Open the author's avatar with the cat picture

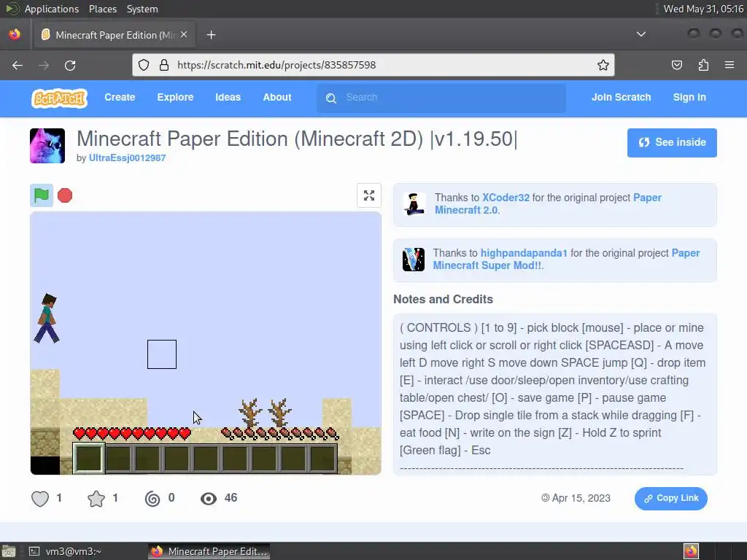(47, 146)
